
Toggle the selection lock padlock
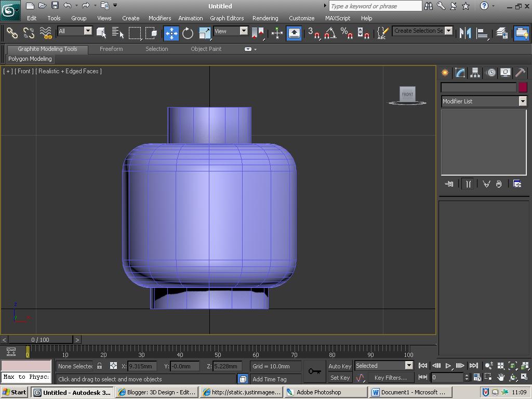click(99, 366)
